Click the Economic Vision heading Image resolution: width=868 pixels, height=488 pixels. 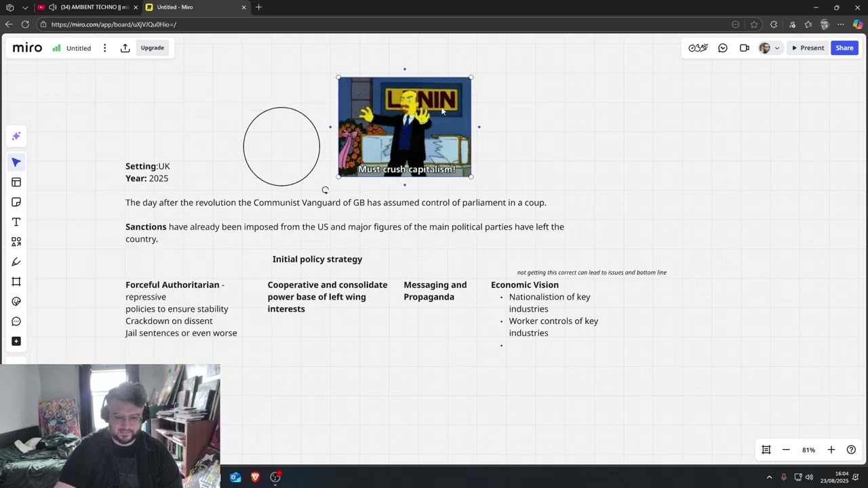[525, 285]
